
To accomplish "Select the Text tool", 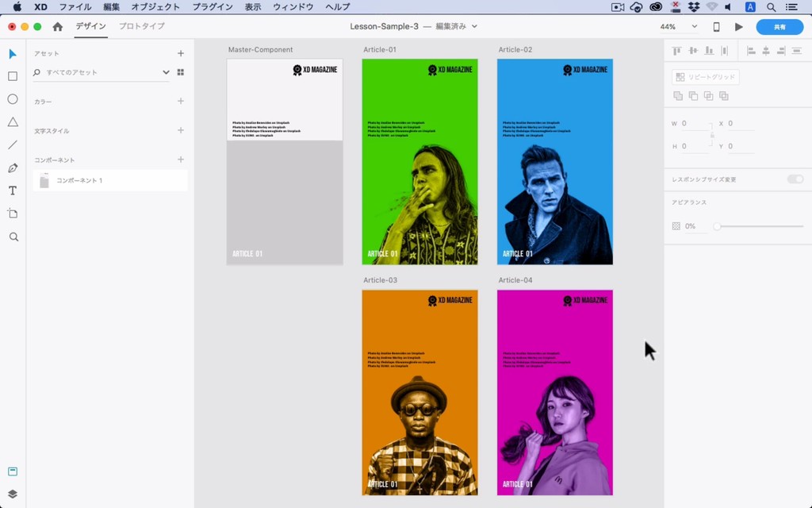I will [13, 190].
